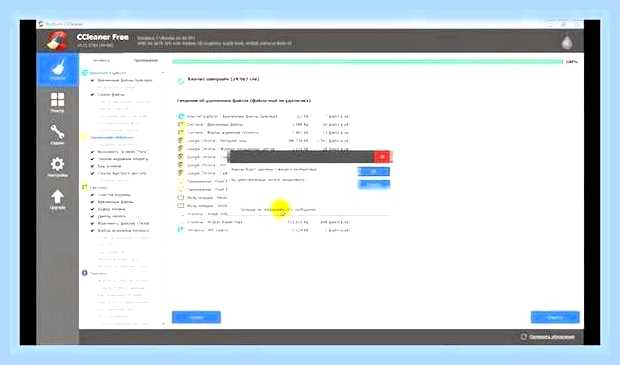The image size is (620, 365).
Task: Tick the do-not-show-this-message-again option in dialog
Action: tap(278, 209)
